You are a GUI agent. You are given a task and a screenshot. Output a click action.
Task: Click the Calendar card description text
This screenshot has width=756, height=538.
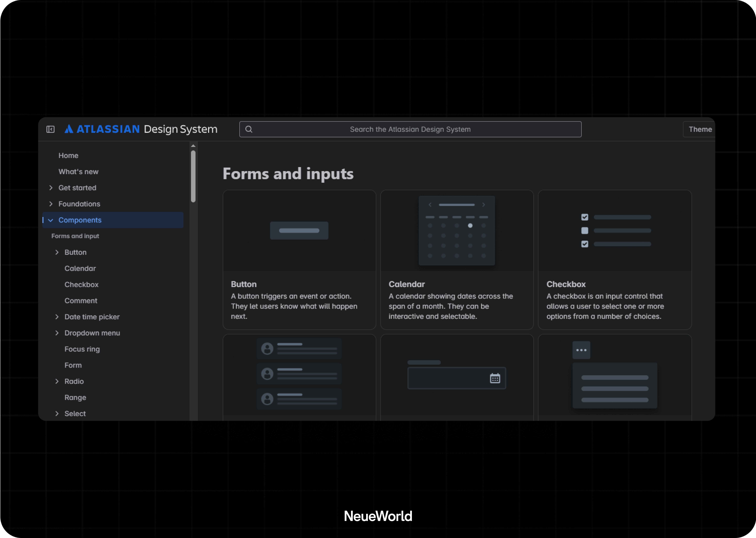(x=451, y=306)
